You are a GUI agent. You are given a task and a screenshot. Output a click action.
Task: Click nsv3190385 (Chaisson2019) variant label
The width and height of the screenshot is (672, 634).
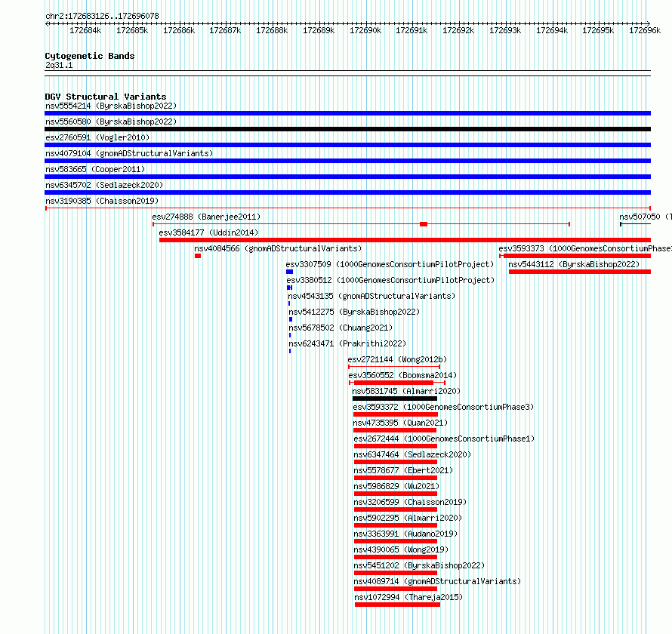point(102,201)
